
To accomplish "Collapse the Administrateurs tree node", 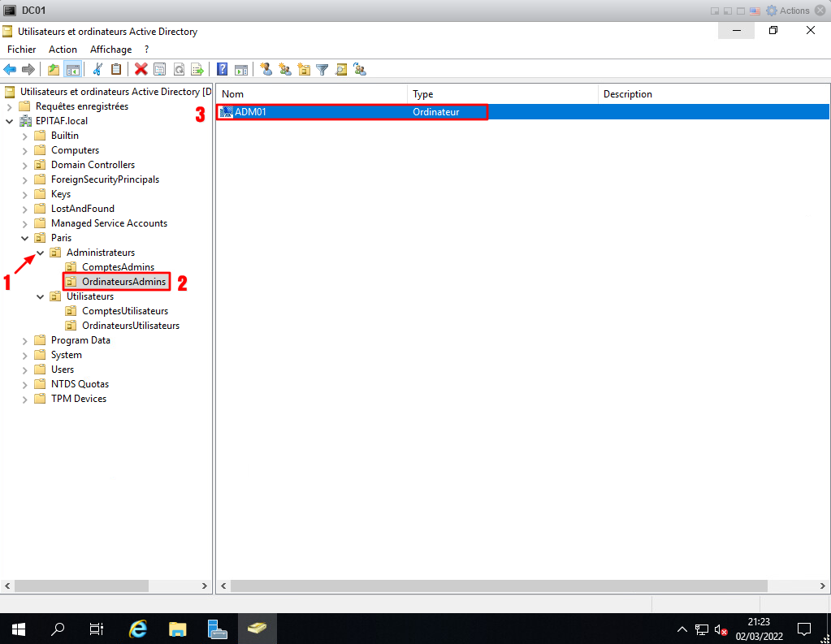I will [x=40, y=253].
